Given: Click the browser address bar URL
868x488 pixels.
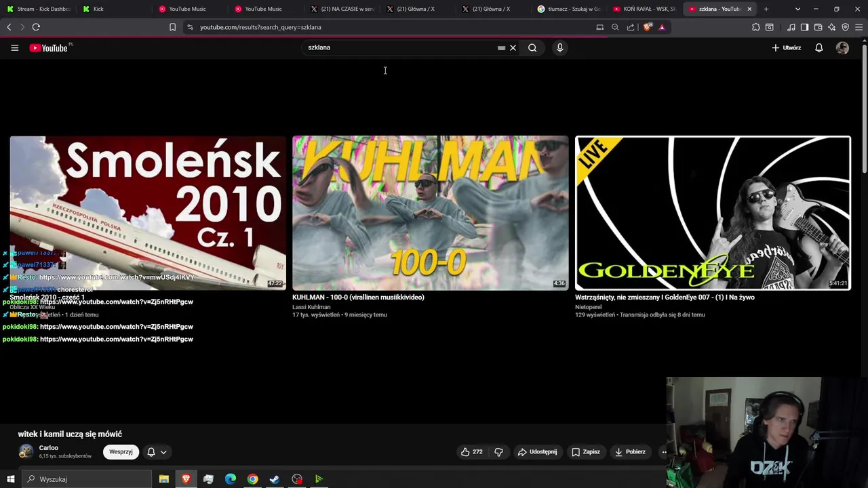Looking at the screenshot, I should click(260, 27).
